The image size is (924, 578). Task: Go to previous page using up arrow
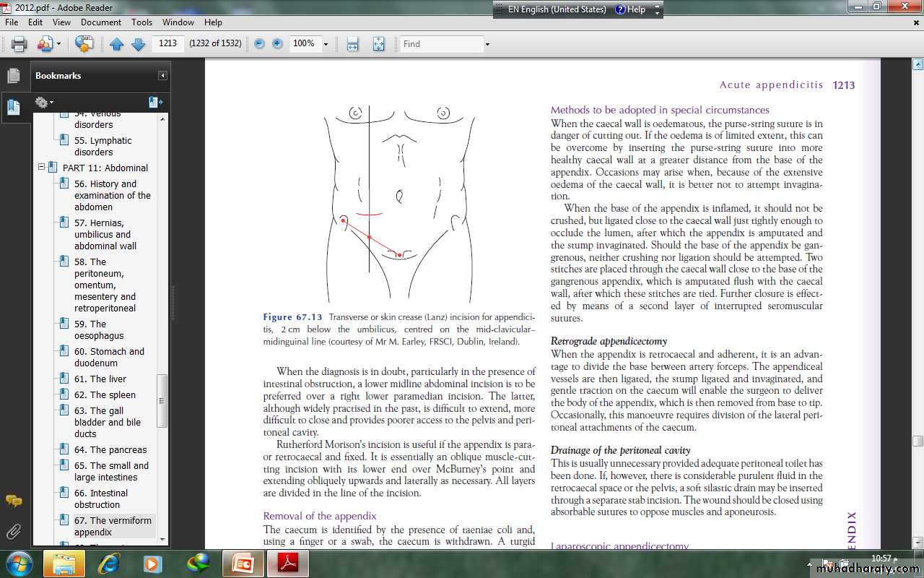click(x=117, y=44)
